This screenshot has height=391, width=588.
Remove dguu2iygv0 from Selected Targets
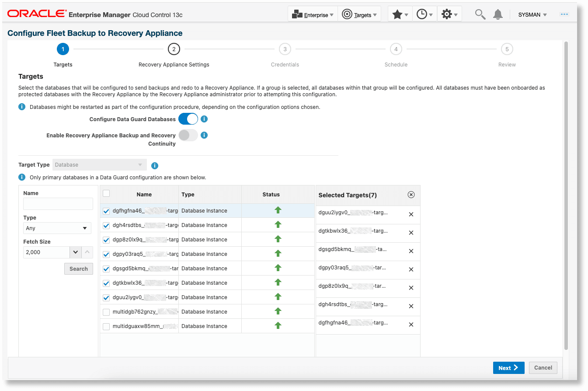click(x=411, y=214)
